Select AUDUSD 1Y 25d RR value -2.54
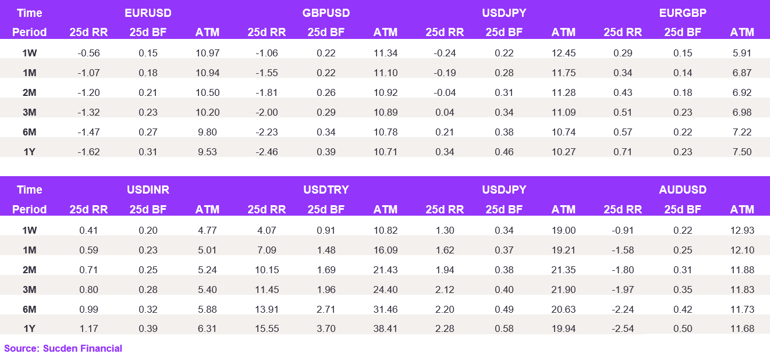This screenshot has width=770, height=361. [623, 329]
